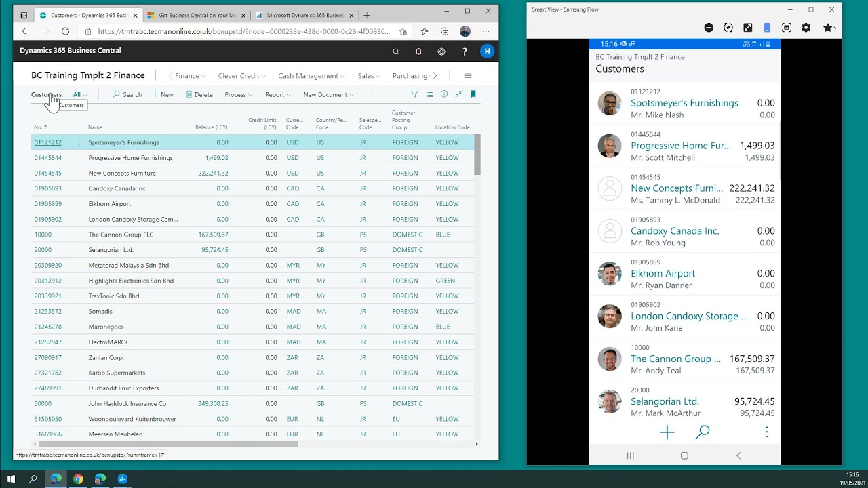Image resolution: width=868 pixels, height=488 pixels.
Task: Toggle the filter pane funnel icon
Action: coord(414,94)
